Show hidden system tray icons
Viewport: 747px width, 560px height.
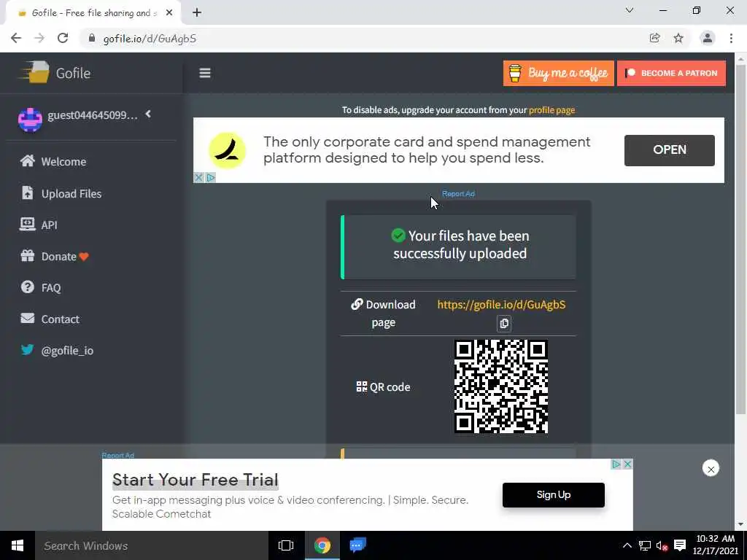pos(627,545)
